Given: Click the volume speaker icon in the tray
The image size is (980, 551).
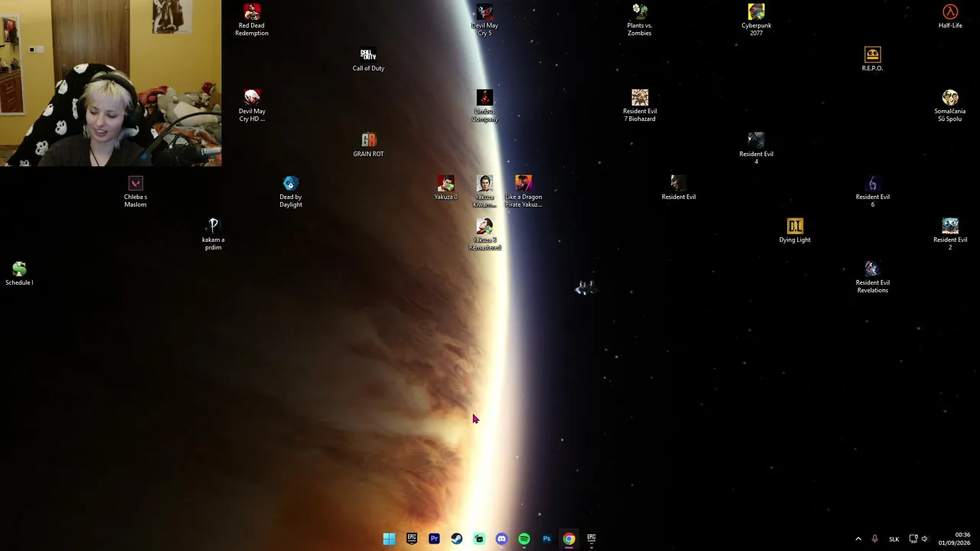Looking at the screenshot, I should 925,539.
